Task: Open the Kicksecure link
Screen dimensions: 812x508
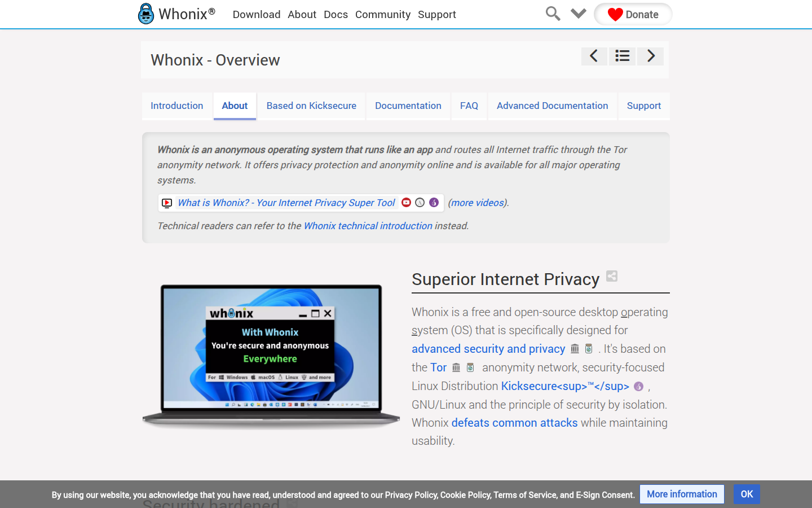Action: (565, 386)
